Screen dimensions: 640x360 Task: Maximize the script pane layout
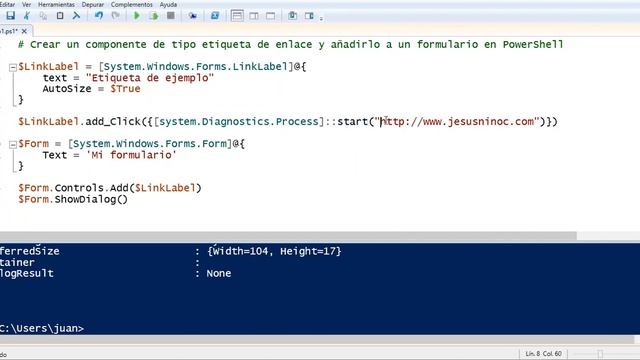click(x=271, y=16)
